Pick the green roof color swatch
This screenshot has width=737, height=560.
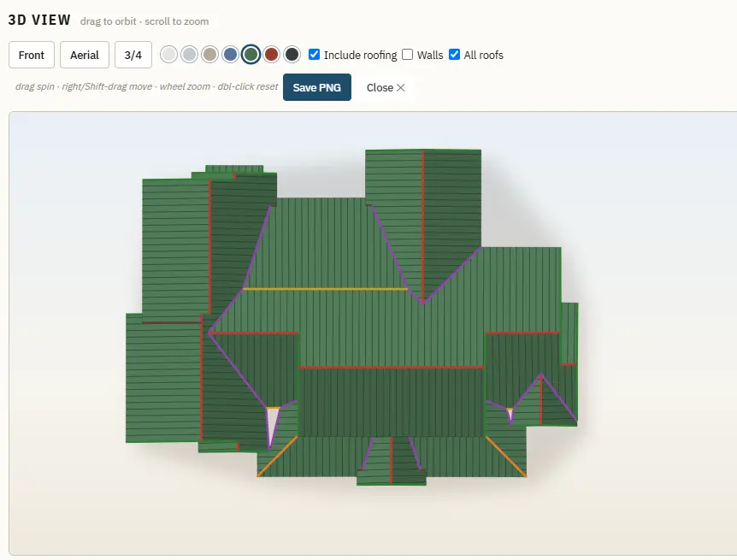(251, 55)
